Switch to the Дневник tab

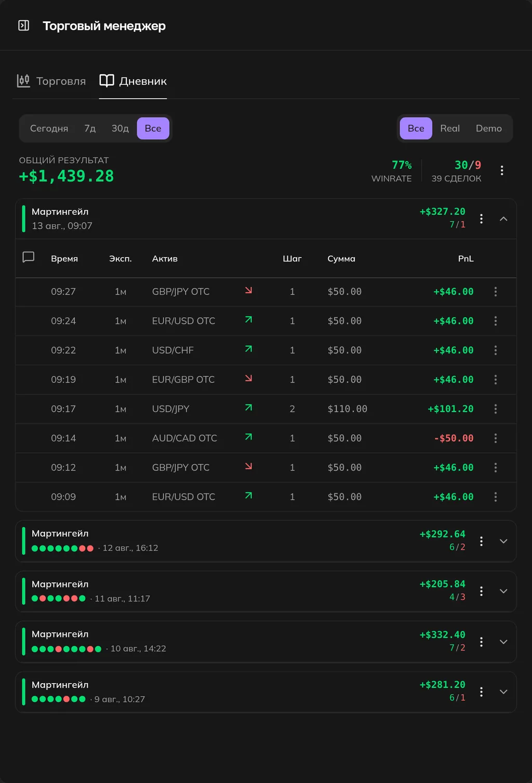click(133, 81)
